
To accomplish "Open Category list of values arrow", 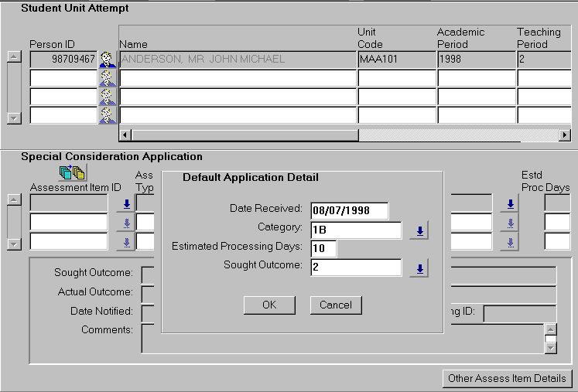I will point(419,230).
